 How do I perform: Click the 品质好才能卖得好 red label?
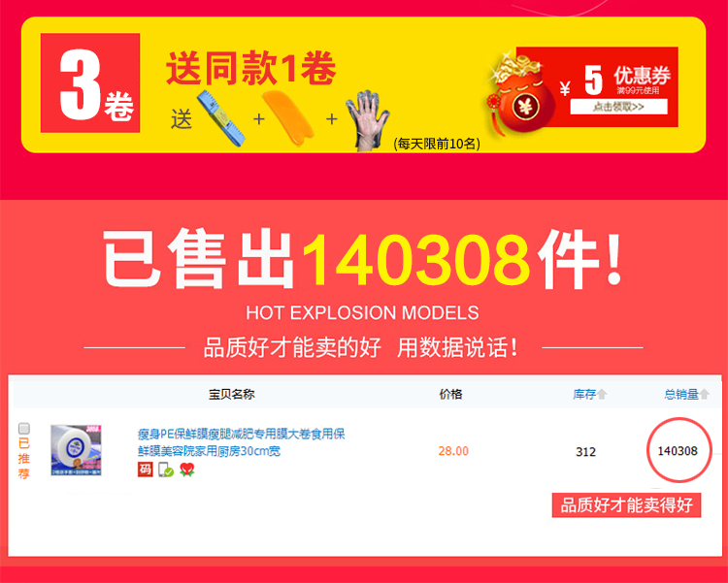coord(626,505)
